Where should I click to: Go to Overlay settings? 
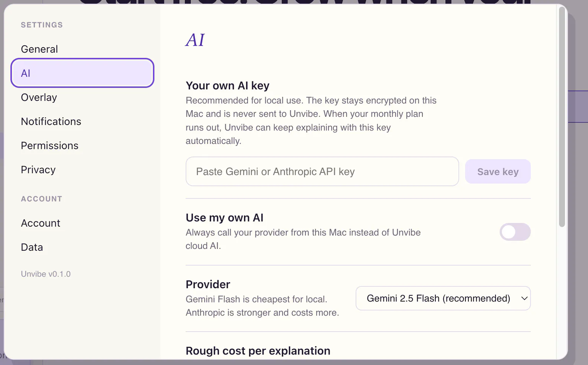(x=39, y=97)
